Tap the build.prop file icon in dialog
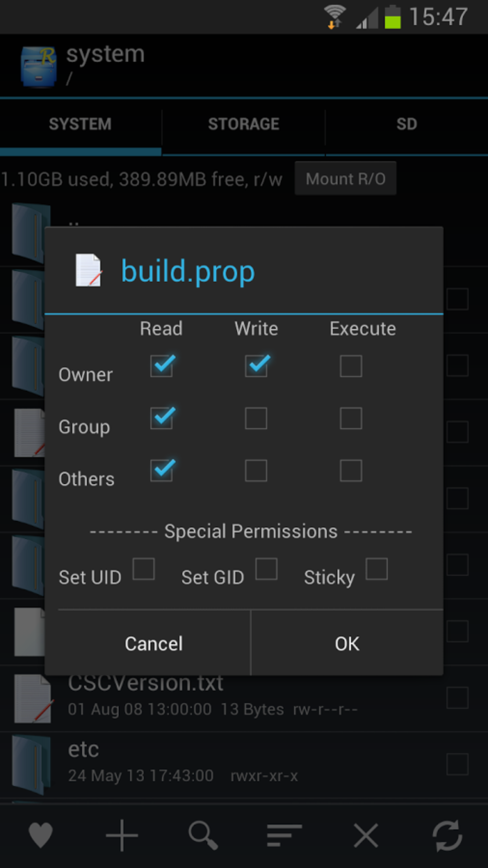Viewport: 488px width, 868px height. (x=89, y=270)
